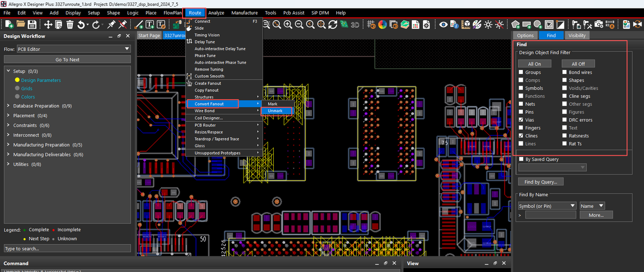Click the Open folder toolbar icon
The width and height of the screenshot is (644, 272).
click(21, 24)
